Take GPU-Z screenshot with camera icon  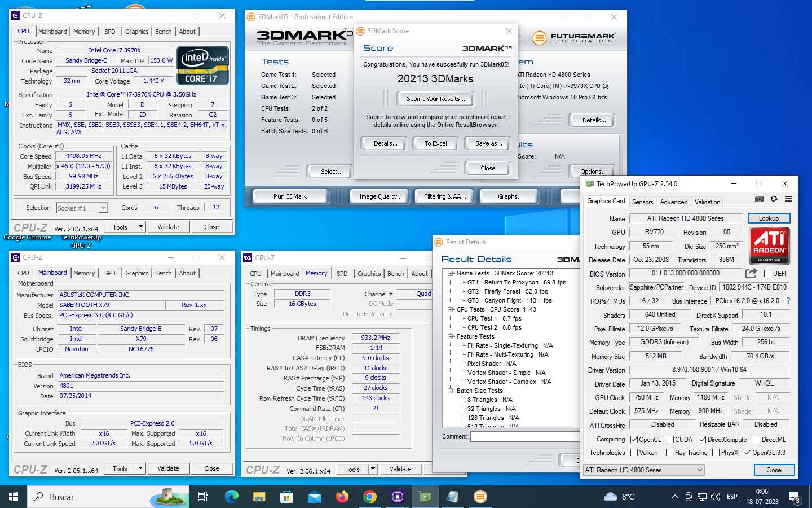pyautogui.click(x=760, y=199)
